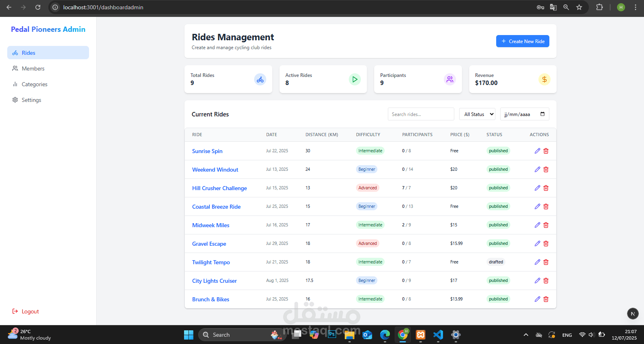Edit the Twilight Tempo ride

click(537, 262)
